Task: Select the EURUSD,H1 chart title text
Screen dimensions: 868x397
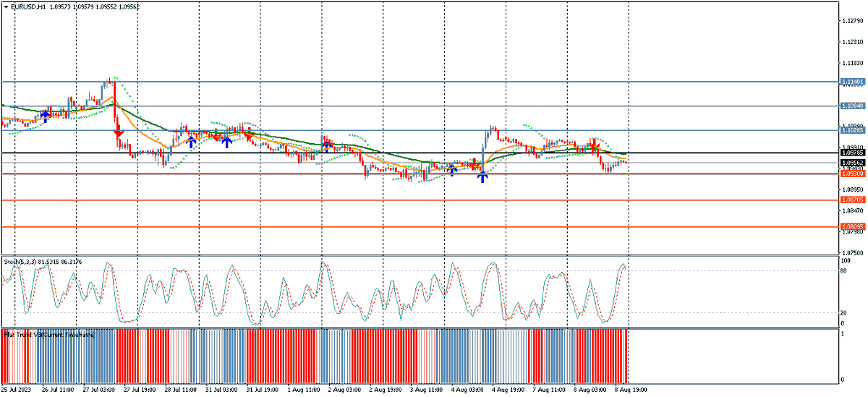Action: (x=28, y=6)
